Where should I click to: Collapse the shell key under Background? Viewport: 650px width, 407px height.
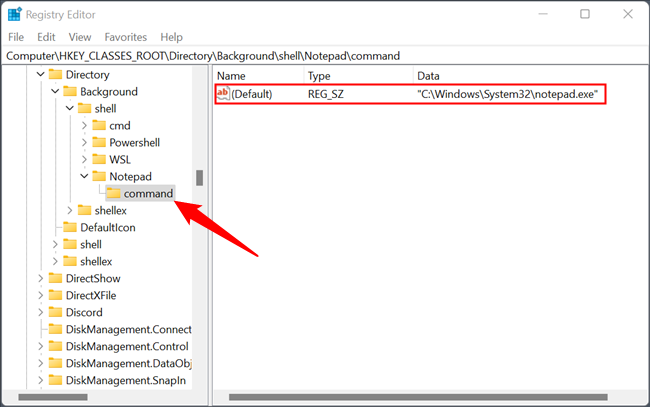(69, 109)
